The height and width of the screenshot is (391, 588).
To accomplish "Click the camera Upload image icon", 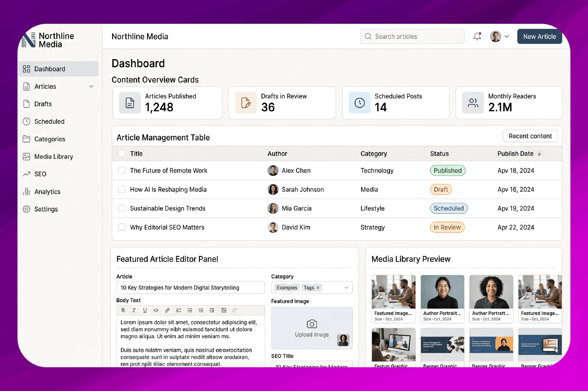I will tap(312, 324).
